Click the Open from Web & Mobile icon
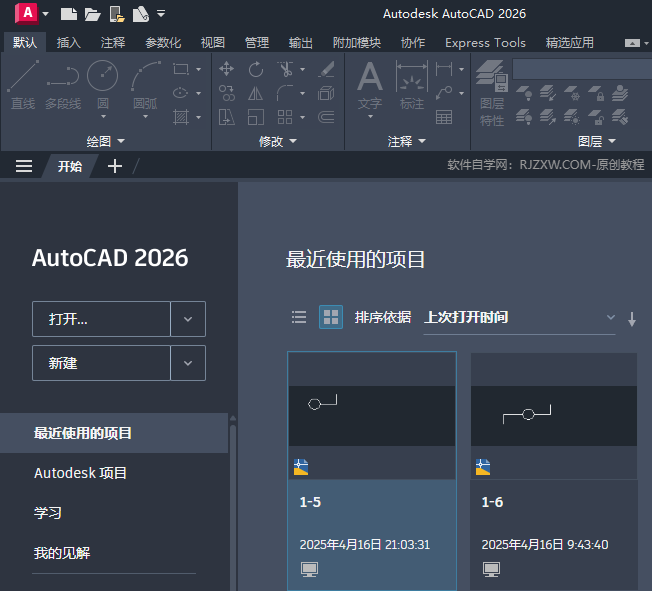 [x=117, y=14]
